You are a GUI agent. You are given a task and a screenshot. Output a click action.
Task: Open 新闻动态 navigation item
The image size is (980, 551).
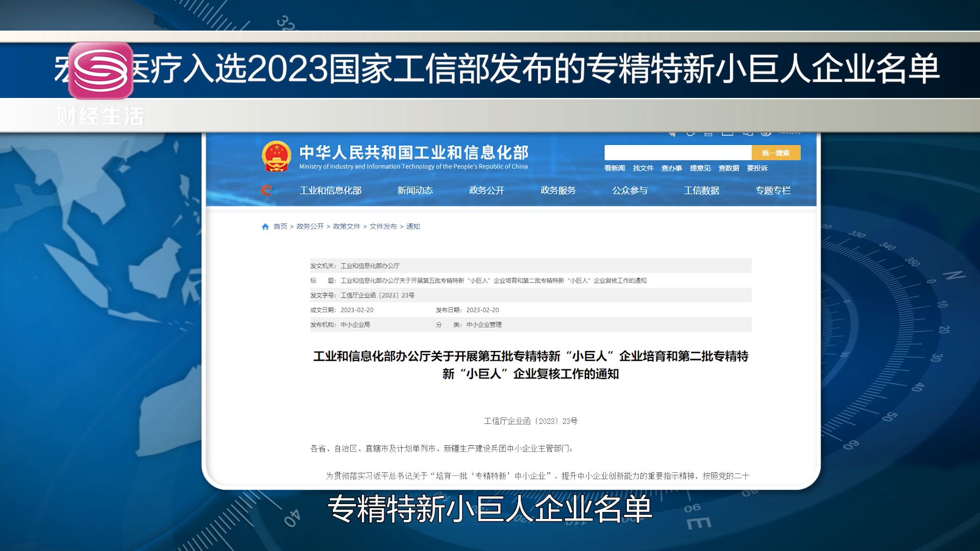tap(415, 190)
